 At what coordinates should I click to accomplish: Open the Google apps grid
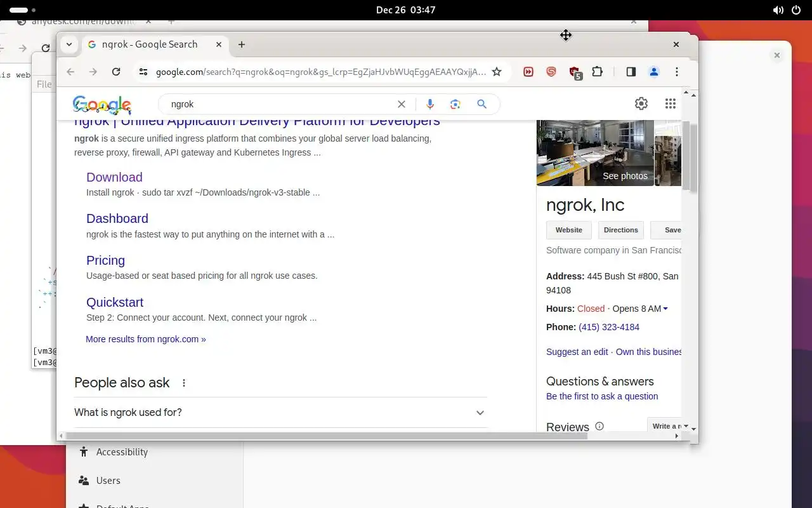(x=670, y=104)
